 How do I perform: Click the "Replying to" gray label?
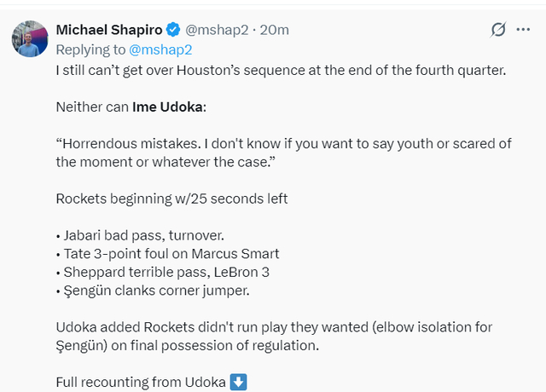87,49
